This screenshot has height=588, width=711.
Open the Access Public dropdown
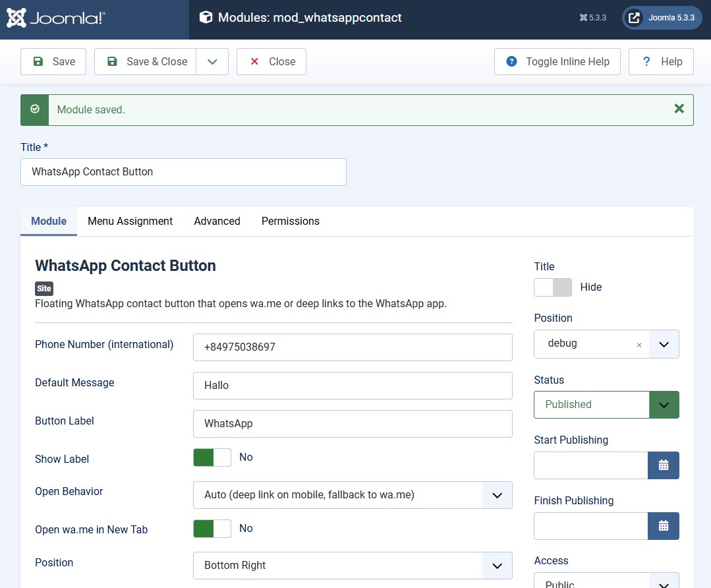click(607, 580)
